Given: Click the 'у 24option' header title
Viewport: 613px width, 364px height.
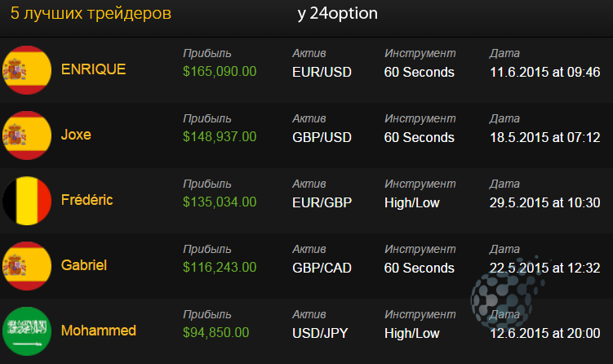Looking at the screenshot, I should pyautogui.click(x=338, y=14).
